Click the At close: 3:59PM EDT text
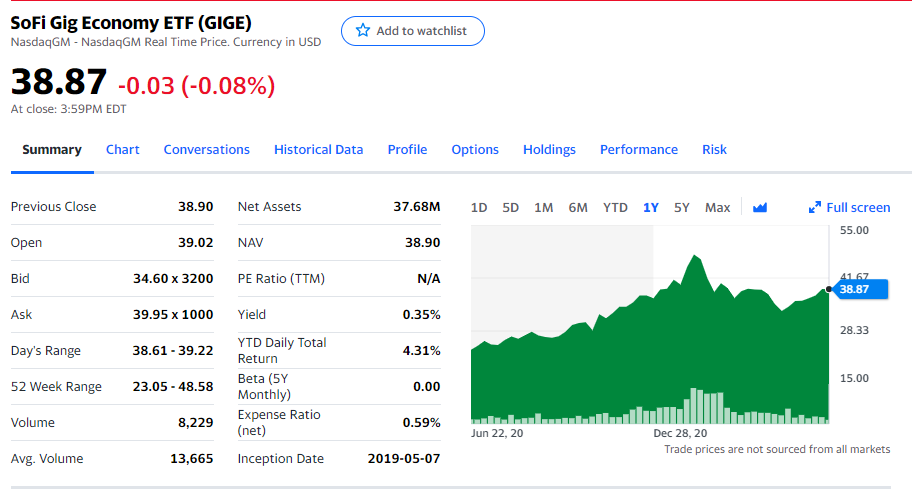The width and height of the screenshot is (912, 497). point(69,109)
